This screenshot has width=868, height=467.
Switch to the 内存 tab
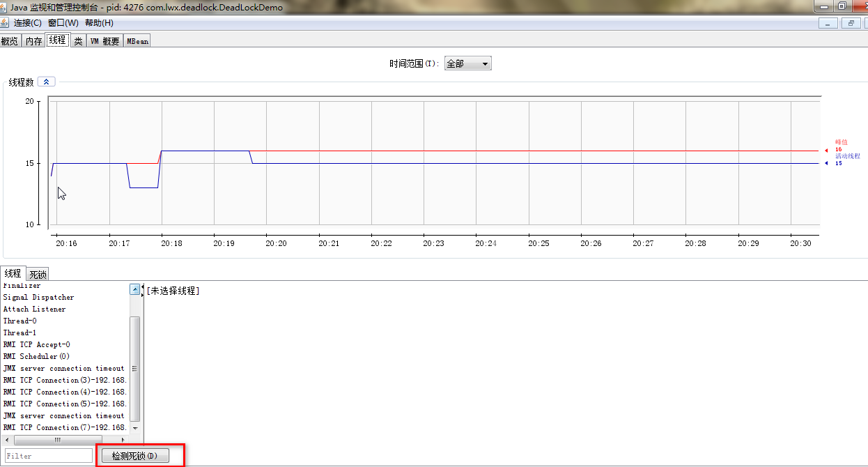[x=33, y=40]
